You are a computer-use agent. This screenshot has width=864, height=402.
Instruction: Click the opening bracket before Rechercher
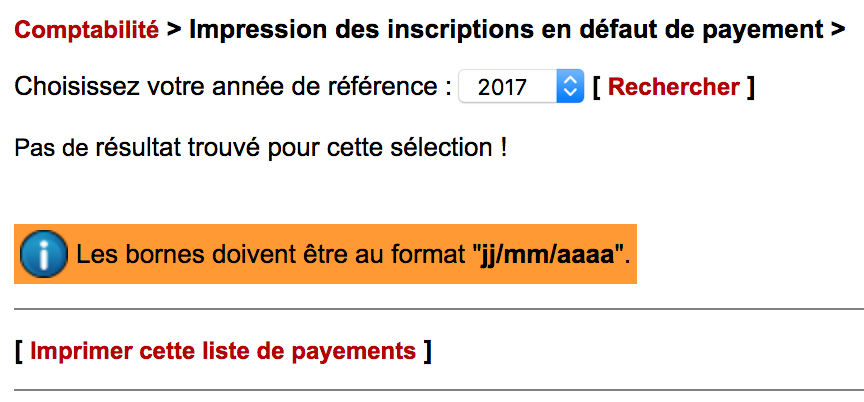596,87
